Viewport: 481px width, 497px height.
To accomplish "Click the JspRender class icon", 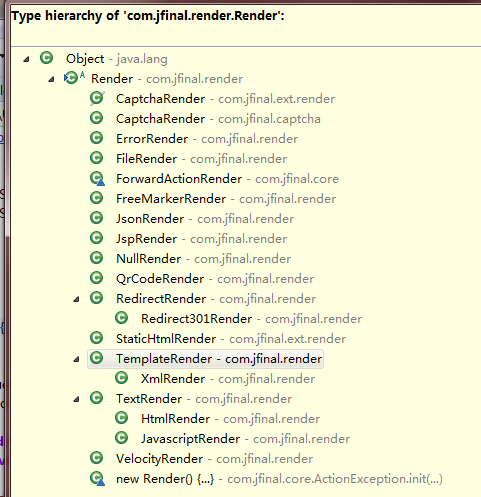I will [x=97, y=238].
